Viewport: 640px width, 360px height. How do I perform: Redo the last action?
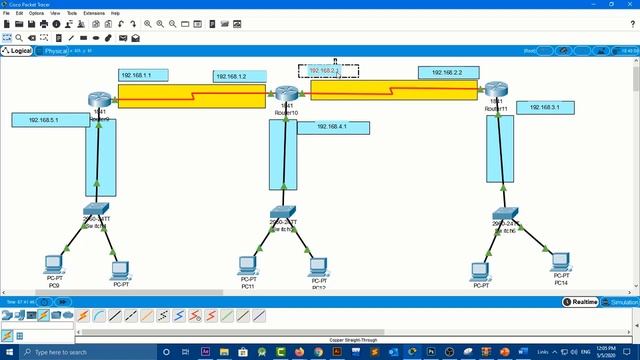coord(133,24)
